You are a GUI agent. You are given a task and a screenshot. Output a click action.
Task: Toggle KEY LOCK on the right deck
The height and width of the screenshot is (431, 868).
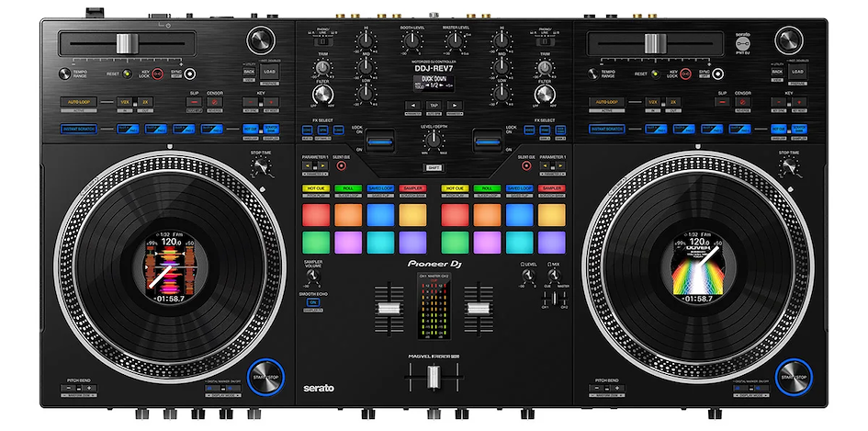point(686,74)
